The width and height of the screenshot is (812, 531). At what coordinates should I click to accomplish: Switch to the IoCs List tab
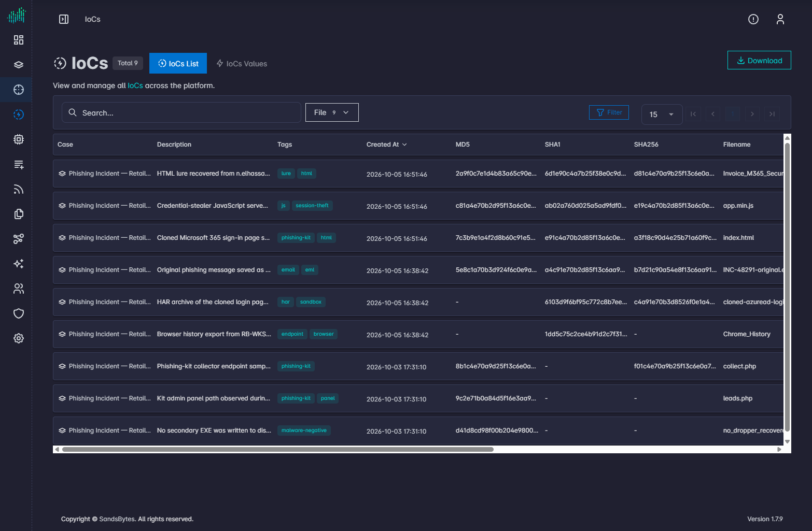(x=178, y=63)
